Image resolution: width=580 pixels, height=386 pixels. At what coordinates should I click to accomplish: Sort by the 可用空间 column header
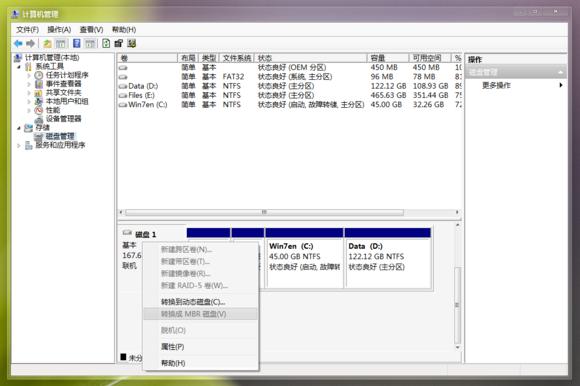coord(430,58)
